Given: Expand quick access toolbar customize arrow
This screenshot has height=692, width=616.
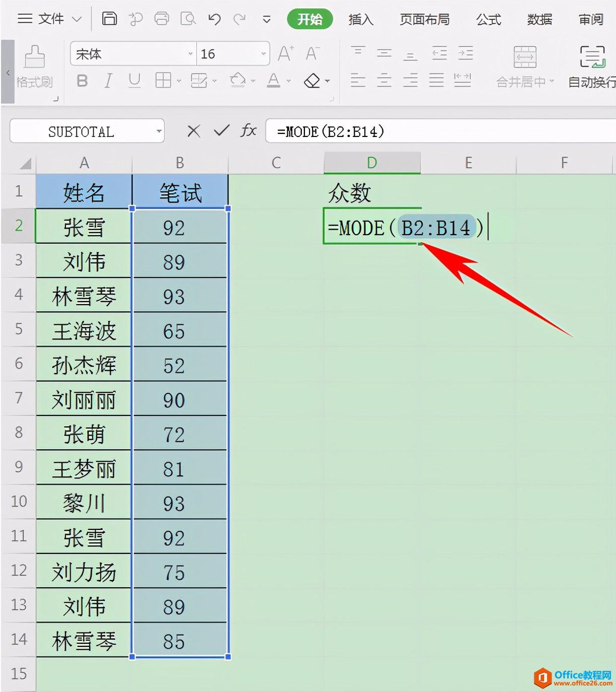Looking at the screenshot, I should (x=267, y=20).
